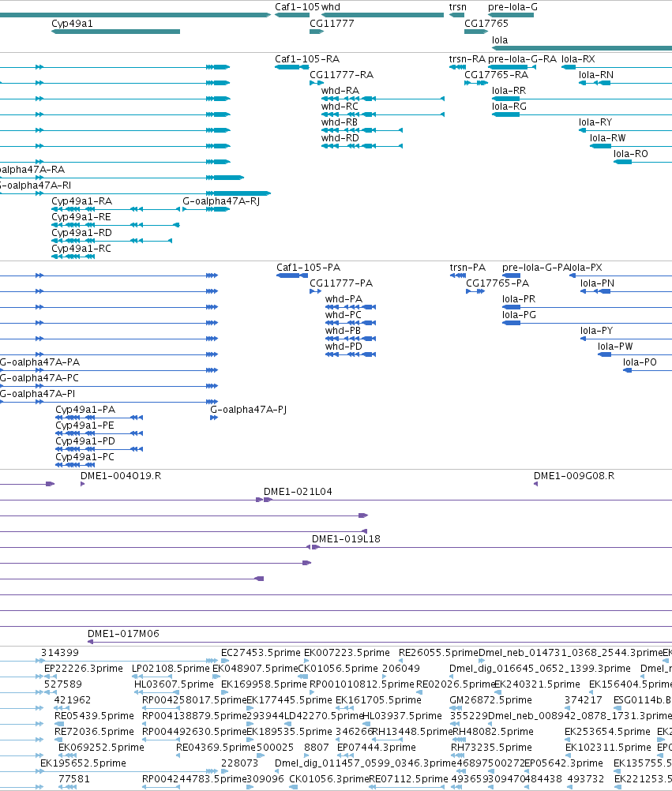Select protein G-oalpha47A-PC
672x791 pixels.
tap(109, 386)
